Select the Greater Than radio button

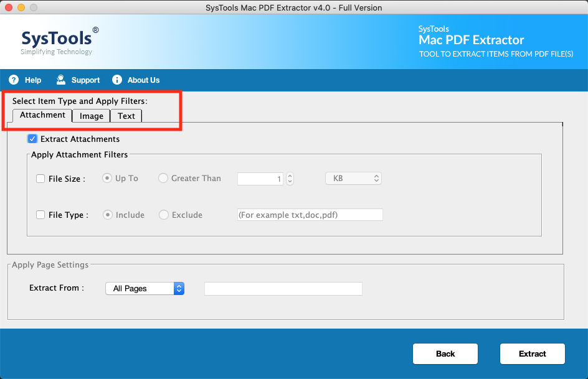pyautogui.click(x=163, y=178)
